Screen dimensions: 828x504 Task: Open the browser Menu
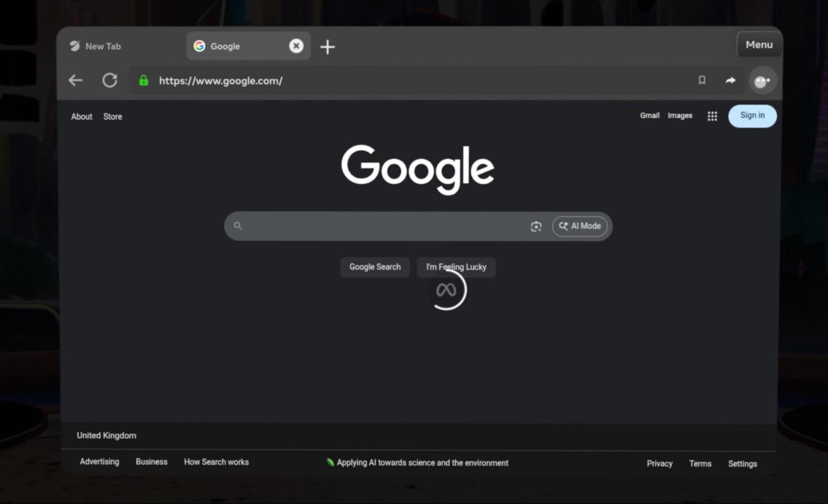759,45
